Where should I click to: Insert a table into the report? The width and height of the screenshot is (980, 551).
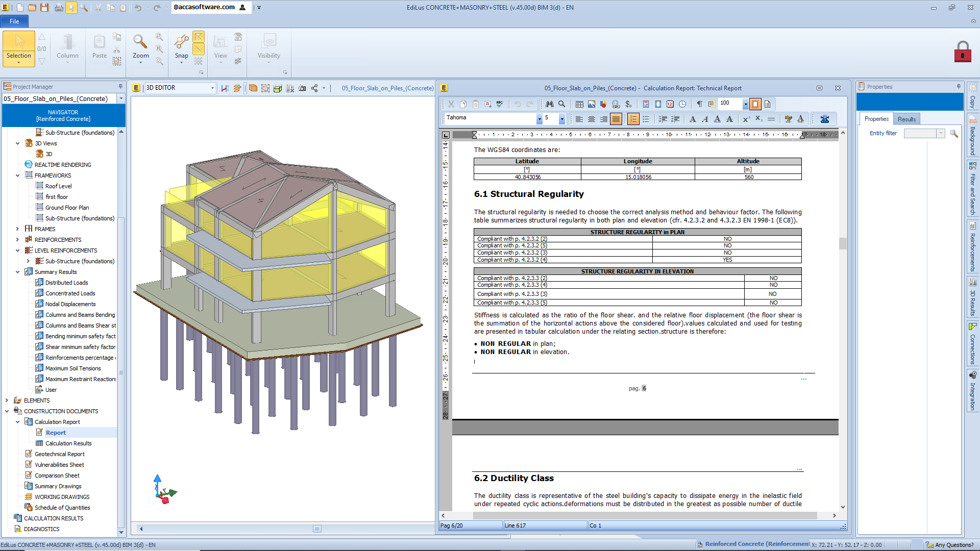[x=579, y=104]
